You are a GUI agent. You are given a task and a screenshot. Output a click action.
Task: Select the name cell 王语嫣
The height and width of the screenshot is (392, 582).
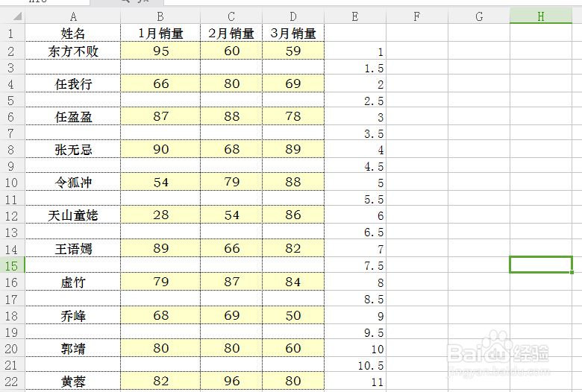click(73, 248)
